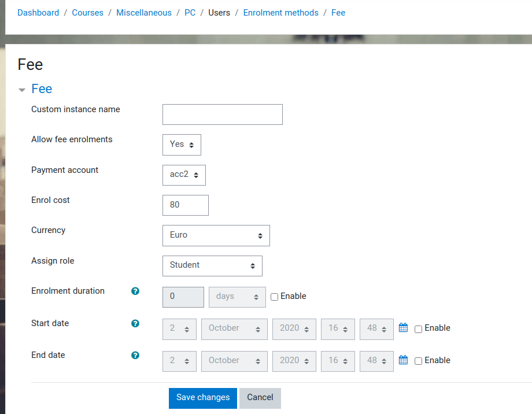Open Start date year dropdown
532x414 pixels.
coord(294,329)
